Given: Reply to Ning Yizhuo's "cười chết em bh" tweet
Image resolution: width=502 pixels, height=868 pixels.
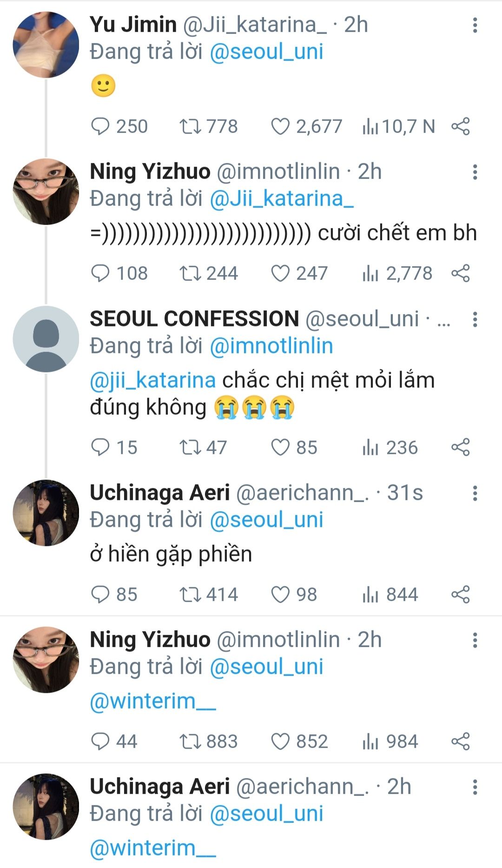Looking at the screenshot, I should 100,273.
